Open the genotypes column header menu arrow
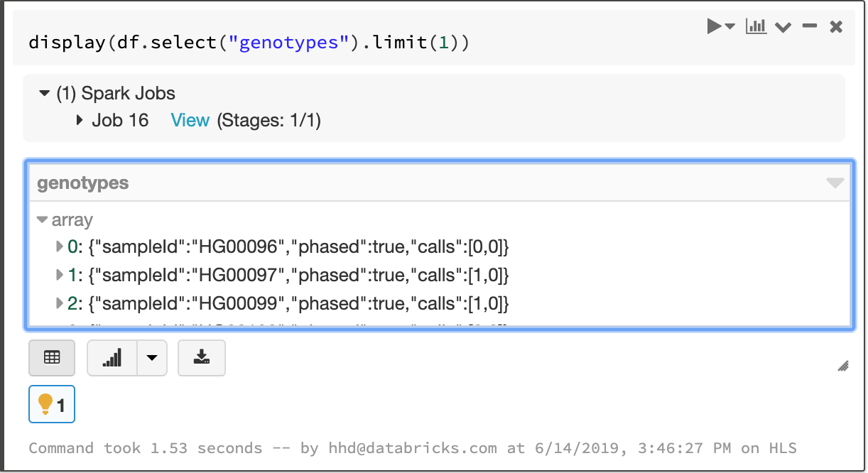The image size is (868, 473). tap(835, 183)
